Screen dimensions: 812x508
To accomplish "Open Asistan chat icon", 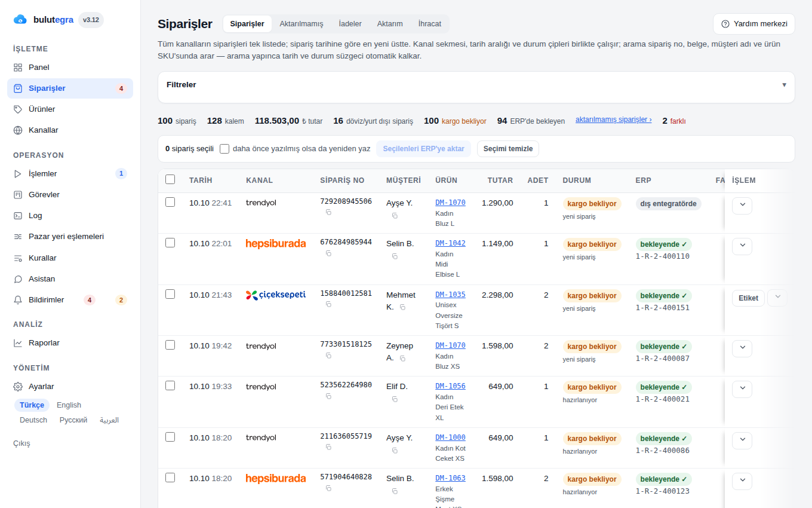I will coord(18,279).
